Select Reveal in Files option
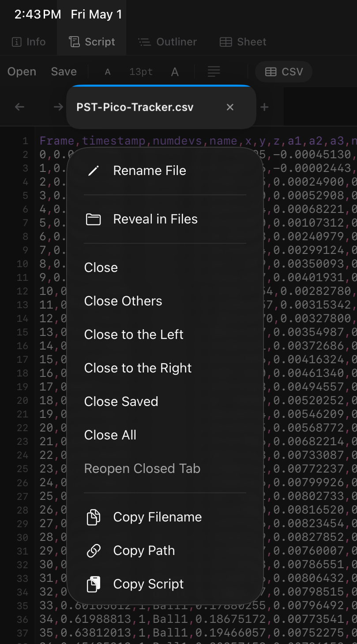 point(165,219)
